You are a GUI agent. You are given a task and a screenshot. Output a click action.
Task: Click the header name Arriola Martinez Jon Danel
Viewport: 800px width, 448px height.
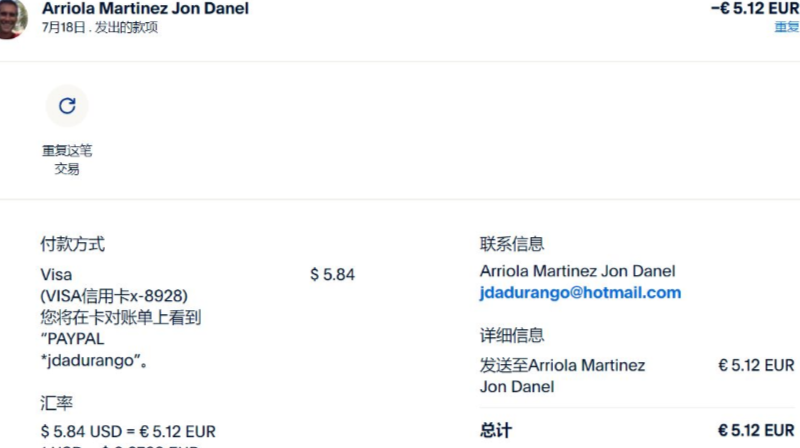click(x=145, y=9)
